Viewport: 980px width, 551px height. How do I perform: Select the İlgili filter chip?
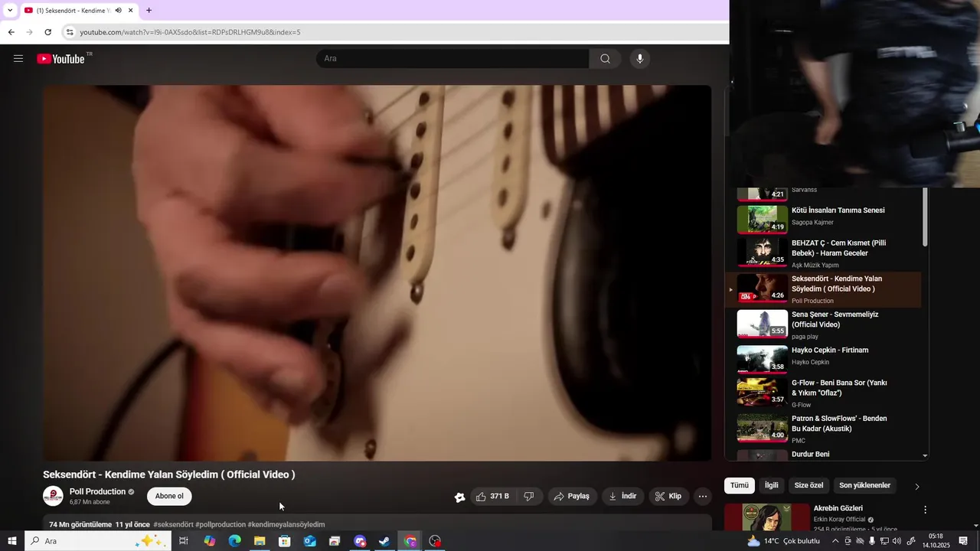click(x=771, y=485)
